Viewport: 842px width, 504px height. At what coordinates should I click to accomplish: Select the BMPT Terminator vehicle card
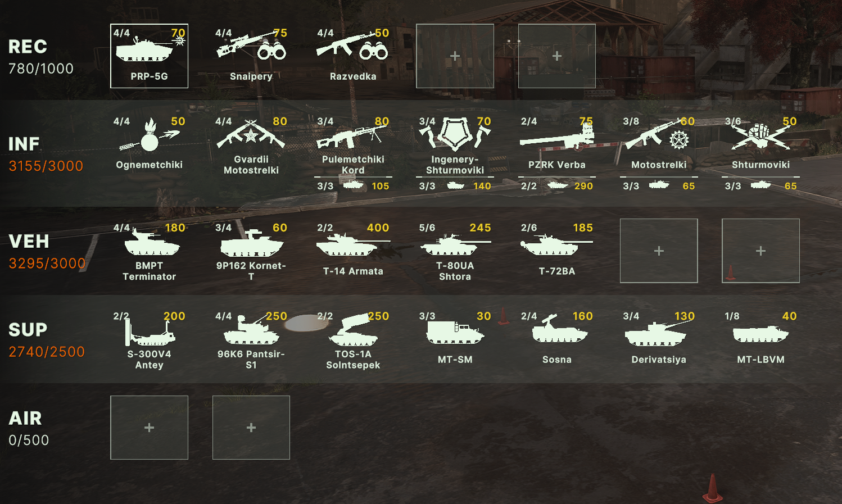coord(149,251)
